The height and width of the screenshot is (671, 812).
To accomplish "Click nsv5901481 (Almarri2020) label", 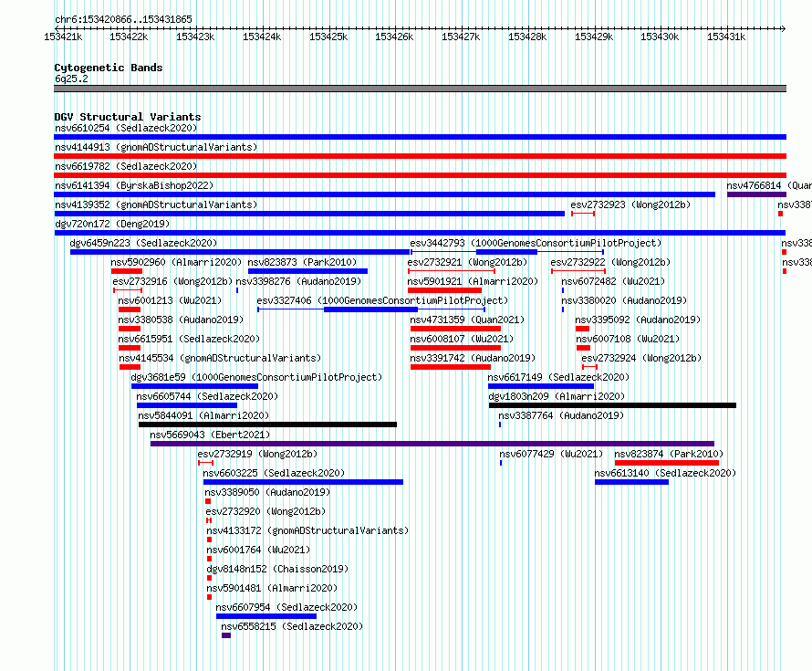I will [x=272, y=588].
